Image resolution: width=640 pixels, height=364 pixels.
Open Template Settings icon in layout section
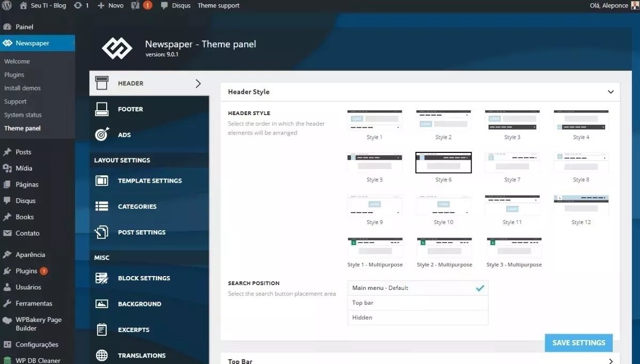pos(102,181)
